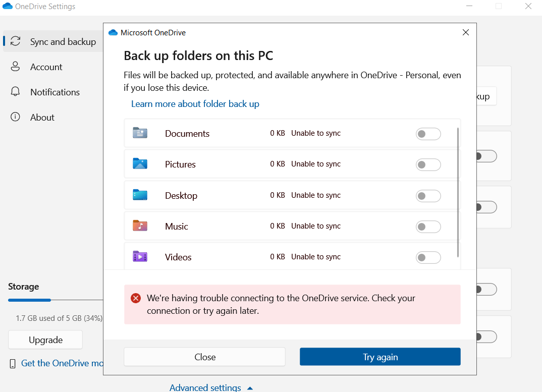The image size is (542, 392).
Task: Click the Desktop folder icon
Action: [x=140, y=195]
